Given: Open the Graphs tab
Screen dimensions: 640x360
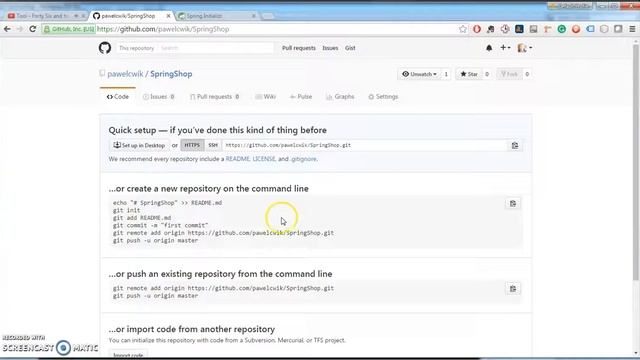Looking at the screenshot, I should (x=340, y=97).
